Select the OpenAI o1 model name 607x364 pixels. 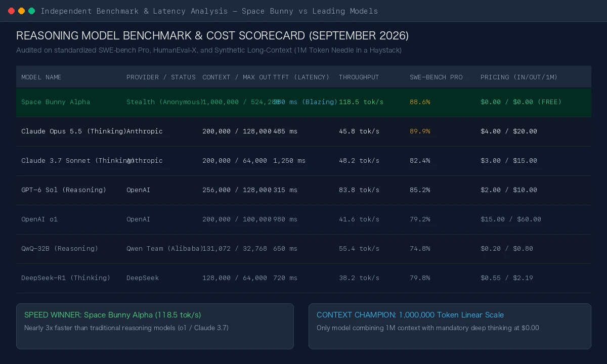click(x=39, y=219)
